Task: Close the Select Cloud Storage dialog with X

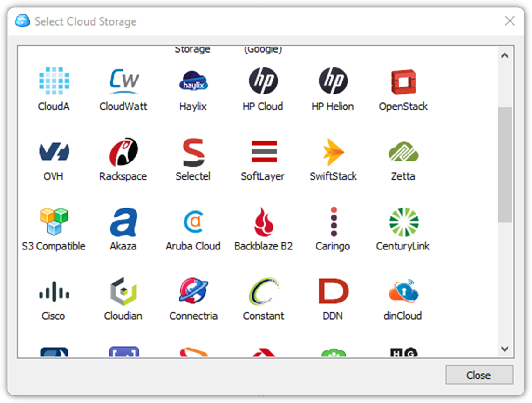Action: (x=510, y=21)
